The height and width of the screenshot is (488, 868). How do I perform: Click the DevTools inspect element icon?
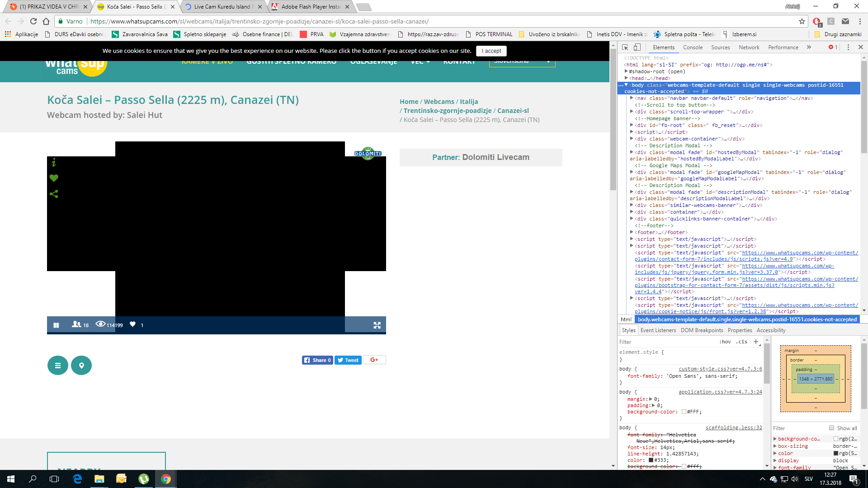pyautogui.click(x=625, y=47)
